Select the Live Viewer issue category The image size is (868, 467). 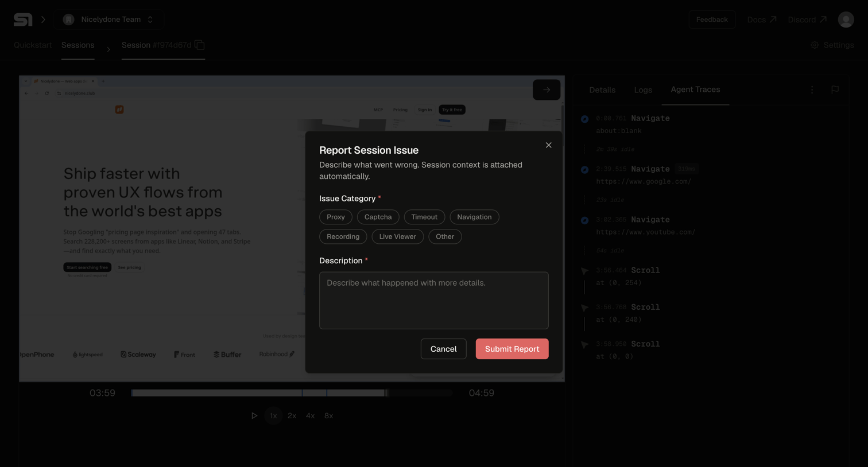[397, 236]
